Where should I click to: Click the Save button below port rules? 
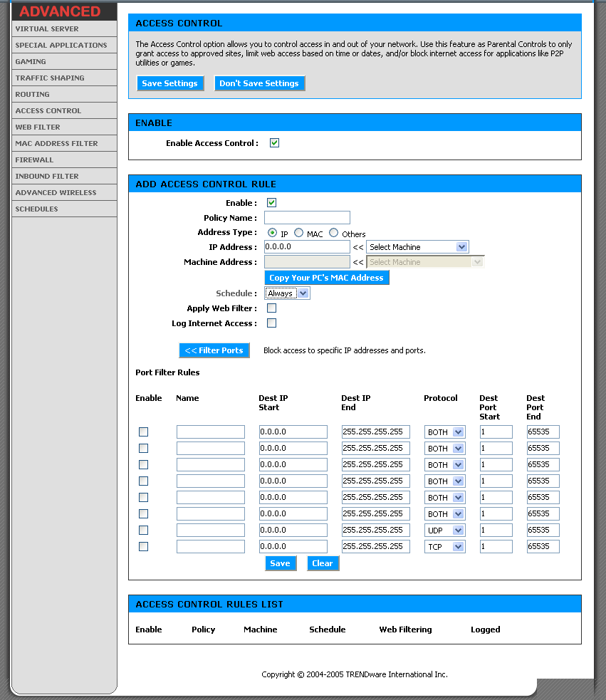[x=281, y=563]
